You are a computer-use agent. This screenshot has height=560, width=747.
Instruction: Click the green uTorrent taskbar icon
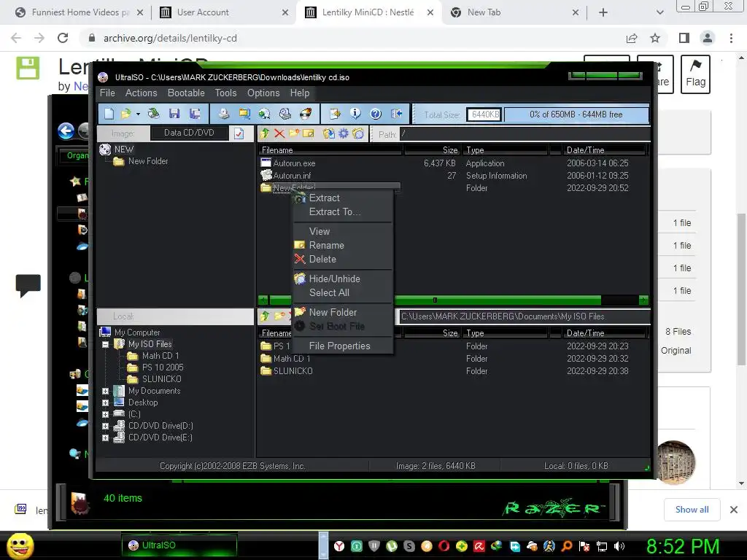[x=392, y=546]
